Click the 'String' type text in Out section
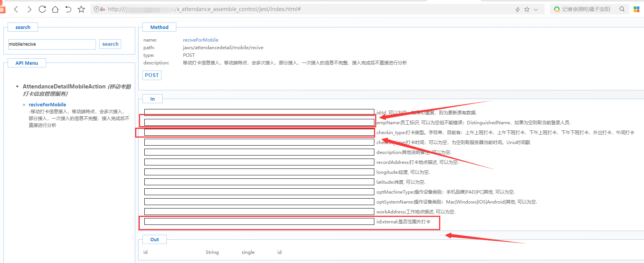The width and height of the screenshot is (644, 263). coord(212,252)
